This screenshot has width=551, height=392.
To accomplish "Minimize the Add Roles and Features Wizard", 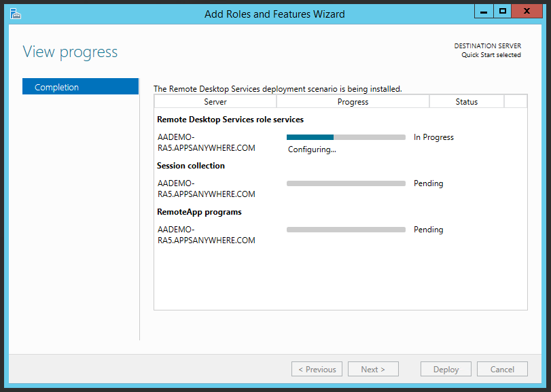I will (x=482, y=11).
